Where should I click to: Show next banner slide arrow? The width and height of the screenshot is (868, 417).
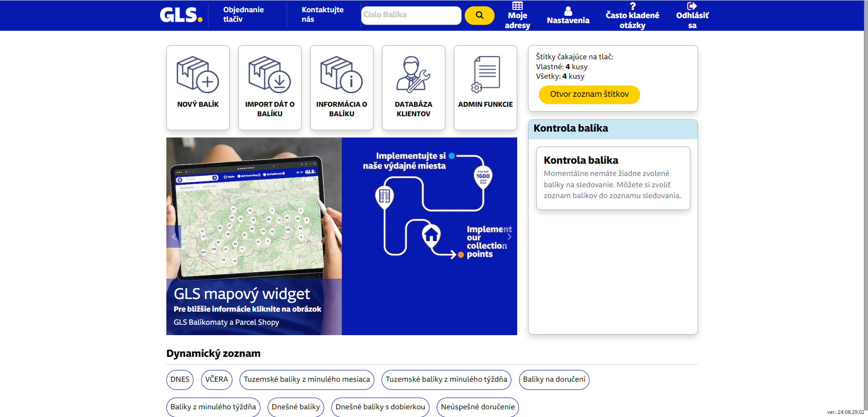(x=509, y=237)
